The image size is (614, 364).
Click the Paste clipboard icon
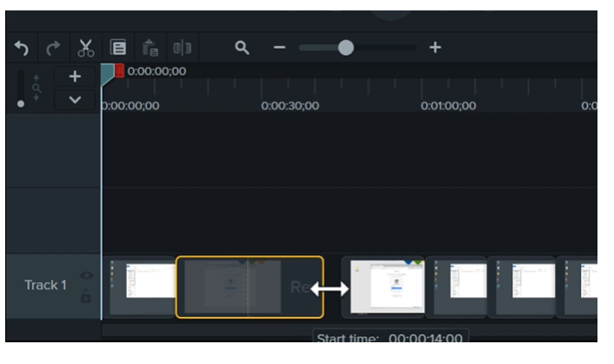[x=150, y=48]
